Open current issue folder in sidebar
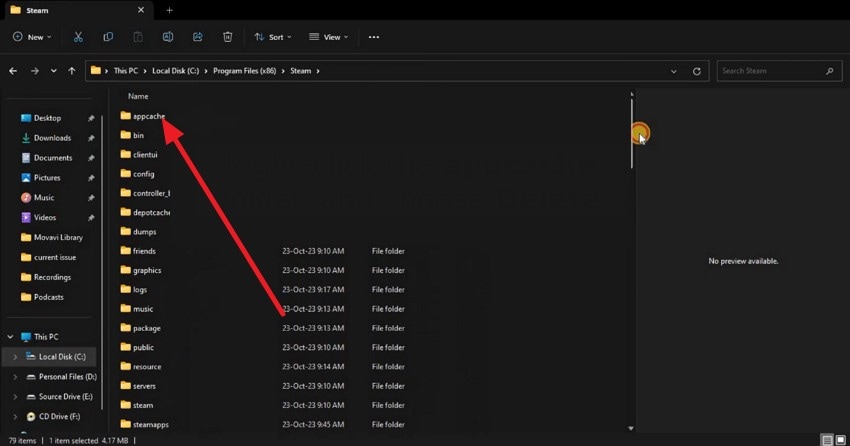Screen dimensions: 850x446 [x=55, y=257]
